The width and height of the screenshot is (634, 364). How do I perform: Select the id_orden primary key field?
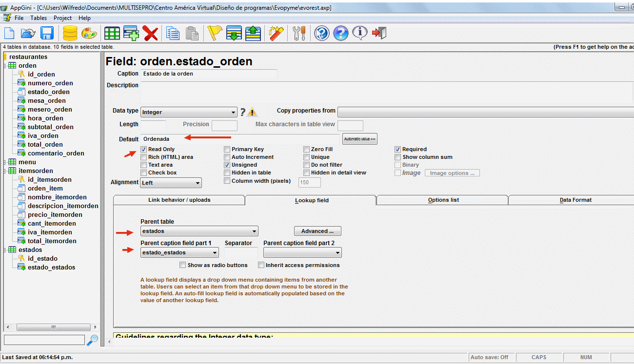click(41, 74)
